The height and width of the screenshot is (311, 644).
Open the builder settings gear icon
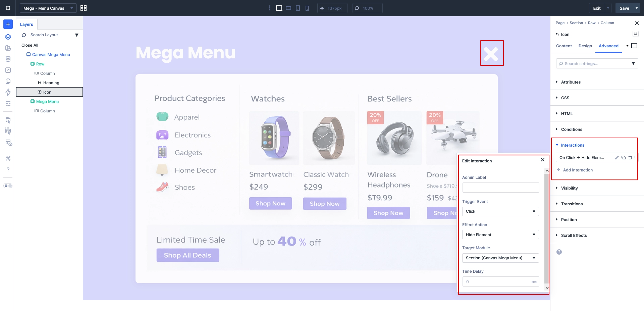8,8
